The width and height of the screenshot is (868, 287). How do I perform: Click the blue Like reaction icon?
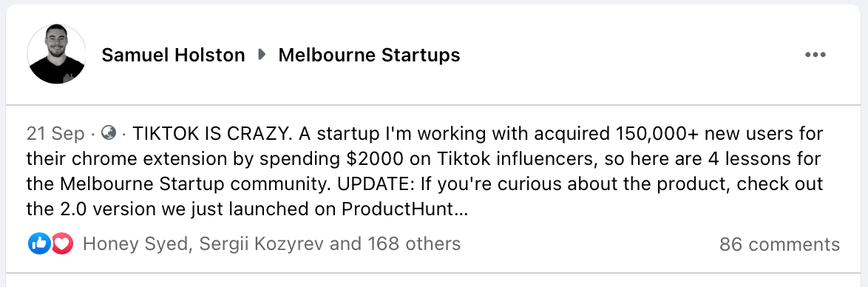pos(39,244)
